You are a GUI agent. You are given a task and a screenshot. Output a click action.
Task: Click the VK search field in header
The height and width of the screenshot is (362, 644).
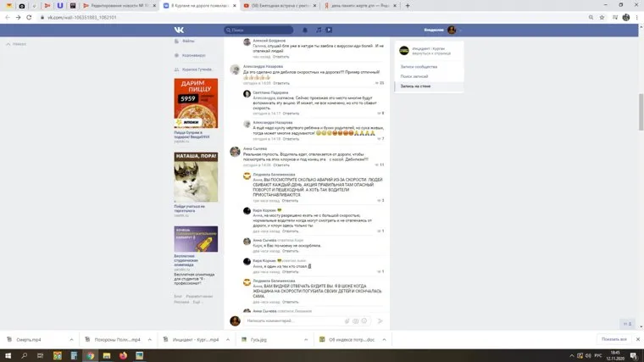[x=258, y=30]
